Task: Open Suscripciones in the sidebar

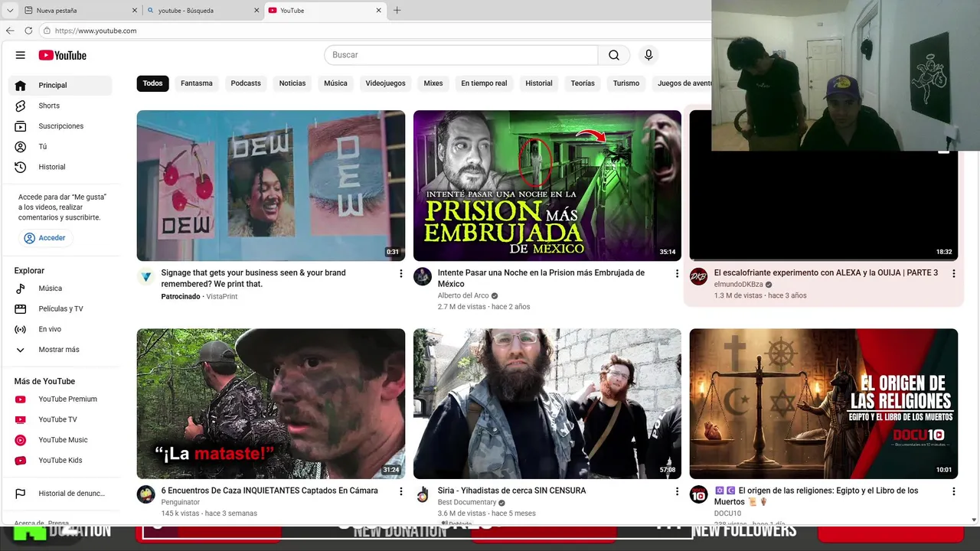Action: click(60, 126)
